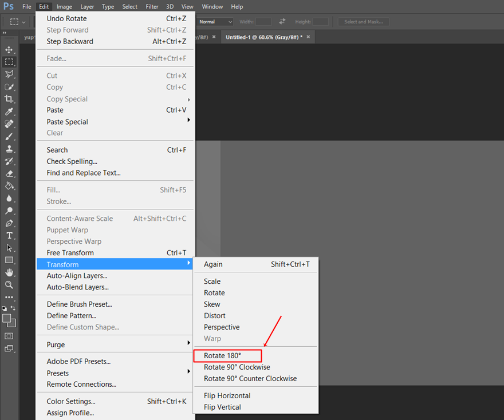Open the Filter menu
This screenshot has width=504, height=420.
pos(152,6)
